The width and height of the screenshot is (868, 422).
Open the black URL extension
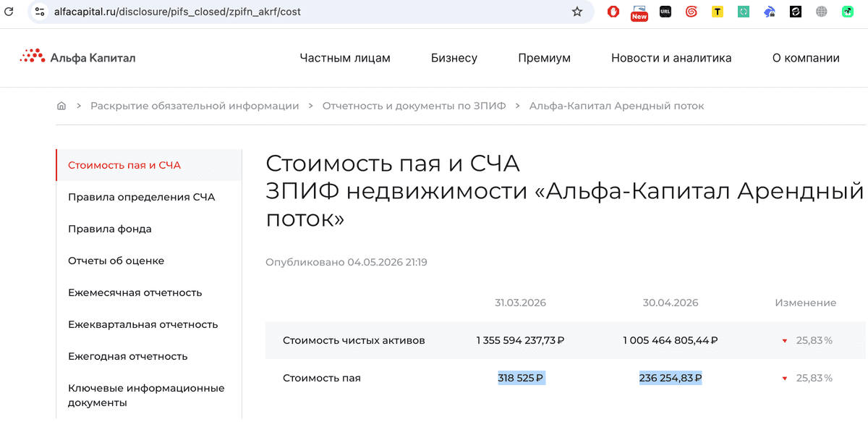(x=665, y=12)
